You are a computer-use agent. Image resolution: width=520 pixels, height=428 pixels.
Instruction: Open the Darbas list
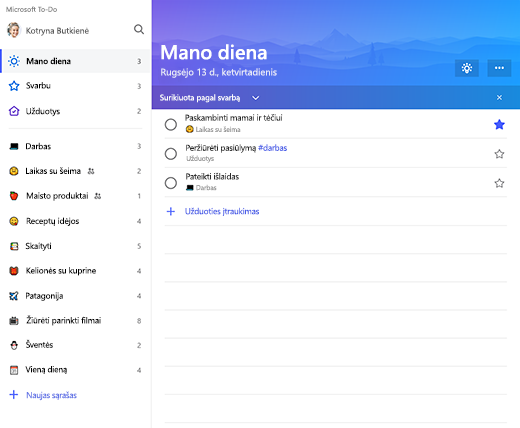76,146
